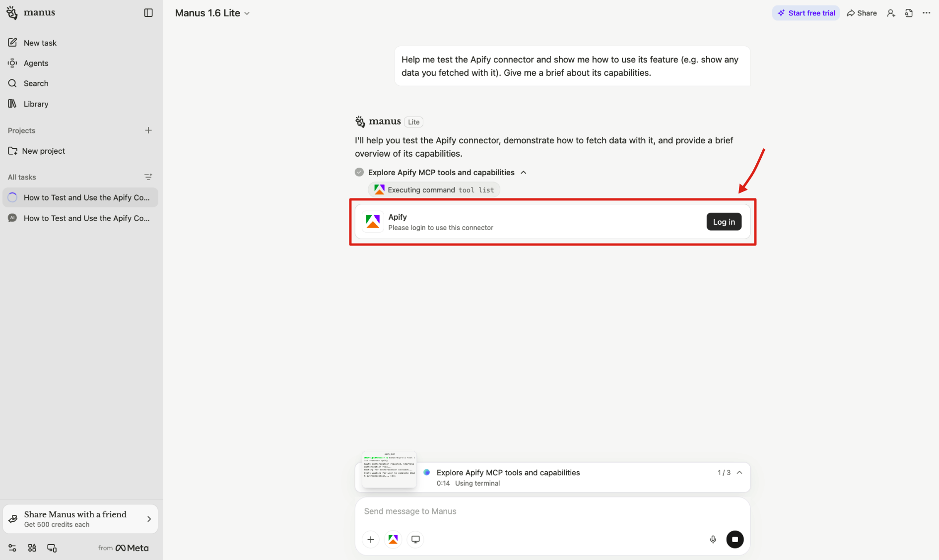The height and width of the screenshot is (560, 939).
Task: Log in to the Apify connector
Action: click(x=724, y=222)
